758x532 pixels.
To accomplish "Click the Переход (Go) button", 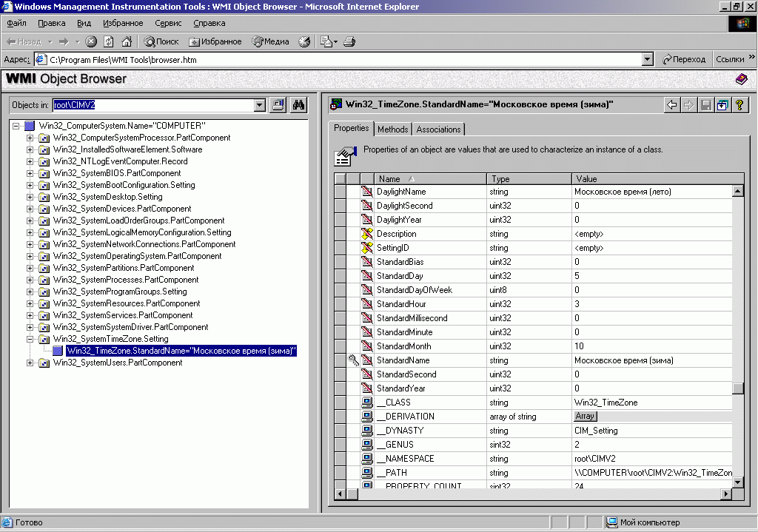I will [684, 59].
